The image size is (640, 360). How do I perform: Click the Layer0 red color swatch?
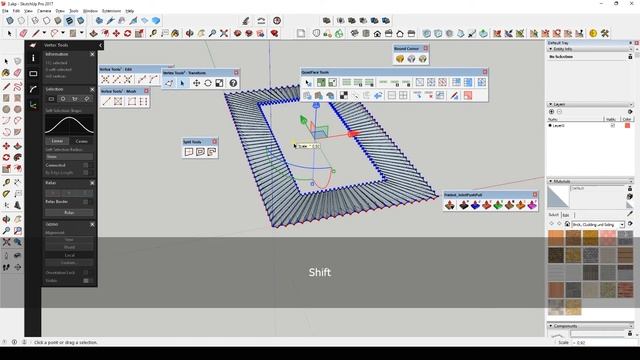627,125
